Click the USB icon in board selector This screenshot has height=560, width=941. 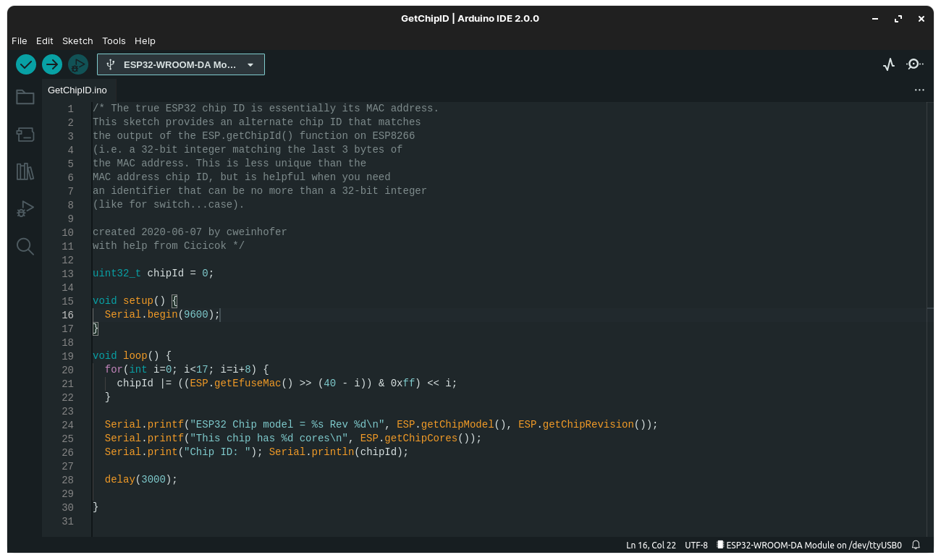110,64
